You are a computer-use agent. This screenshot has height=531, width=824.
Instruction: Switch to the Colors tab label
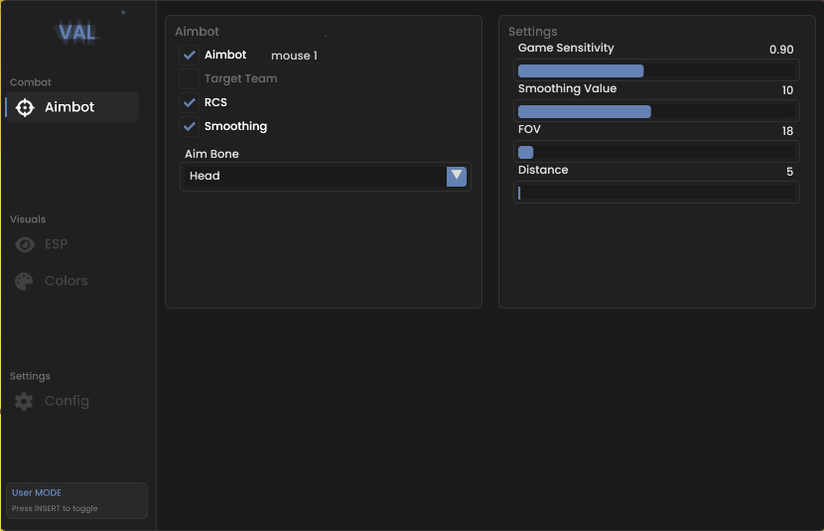[66, 281]
